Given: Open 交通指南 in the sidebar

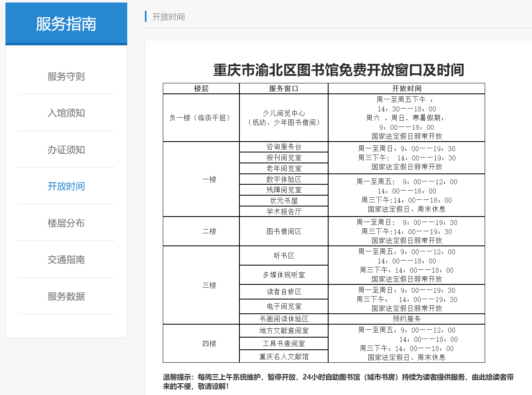Looking at the screenshot, I should [66, 260].
